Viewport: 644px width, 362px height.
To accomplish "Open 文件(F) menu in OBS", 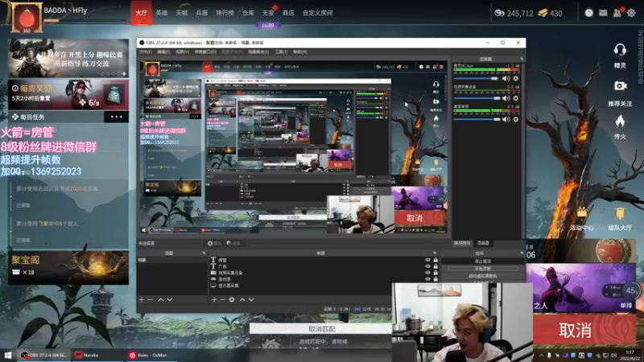I will click(x=145, y=51).
